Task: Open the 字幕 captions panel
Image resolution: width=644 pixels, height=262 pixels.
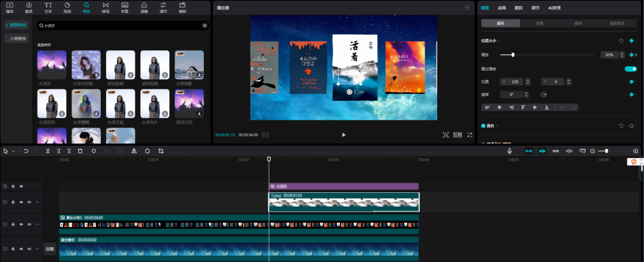Action: (x=125, y=7)
